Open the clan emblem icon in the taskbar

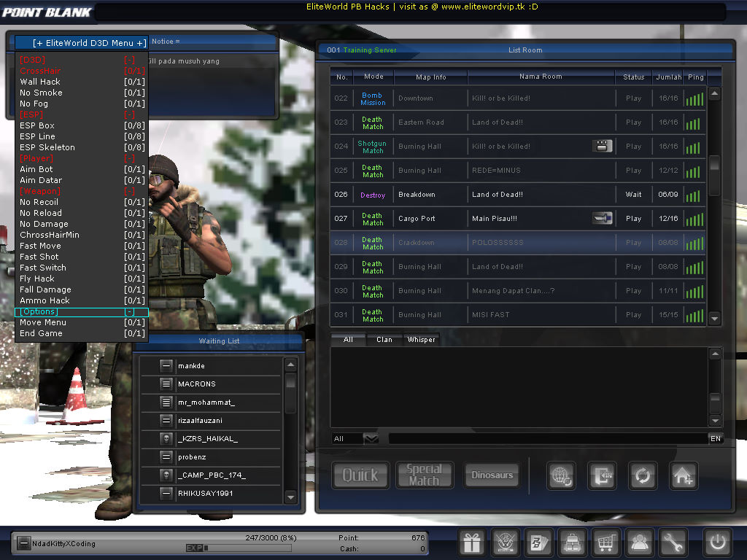click(505, 542)
